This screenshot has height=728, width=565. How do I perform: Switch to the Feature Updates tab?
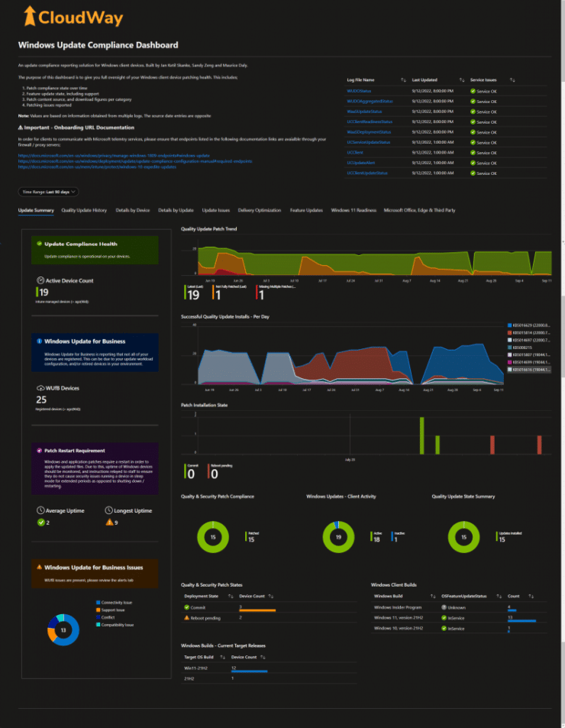(306, 210)
